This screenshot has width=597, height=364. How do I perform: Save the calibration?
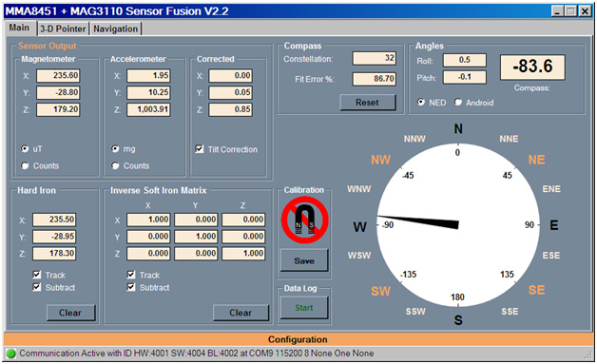(x=304, y=260)
